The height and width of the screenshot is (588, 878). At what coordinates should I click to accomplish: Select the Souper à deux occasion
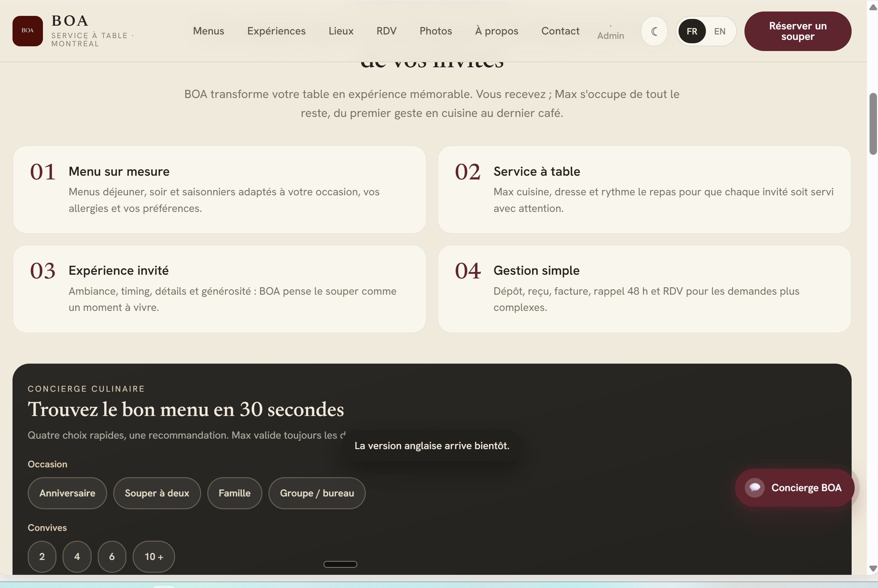(157, 493)
